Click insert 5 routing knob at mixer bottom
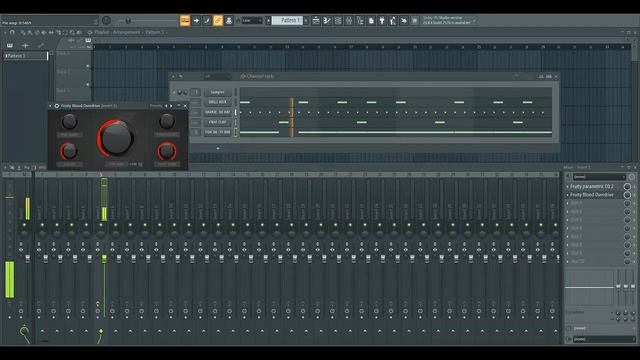 [100, 332]
